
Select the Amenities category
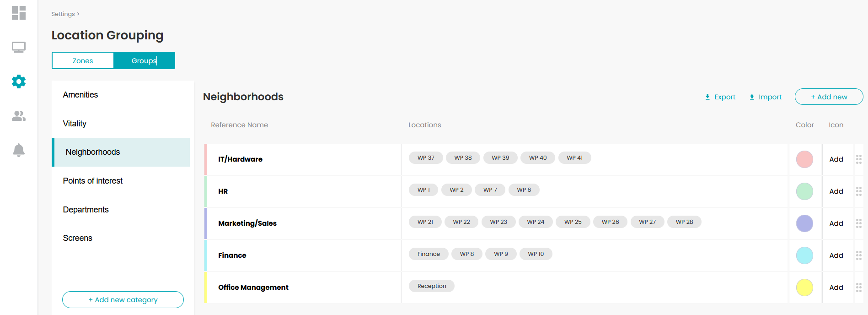[121, 95]
